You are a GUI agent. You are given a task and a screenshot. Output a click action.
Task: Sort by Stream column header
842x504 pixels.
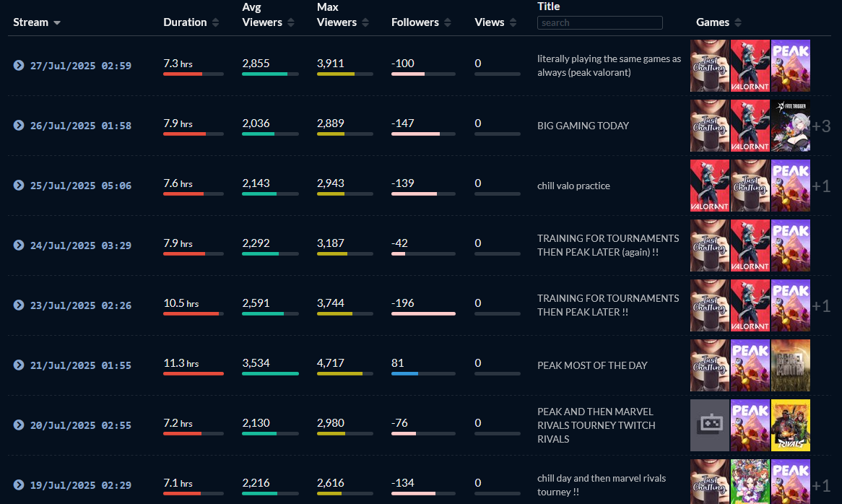[x=37, y=22]
